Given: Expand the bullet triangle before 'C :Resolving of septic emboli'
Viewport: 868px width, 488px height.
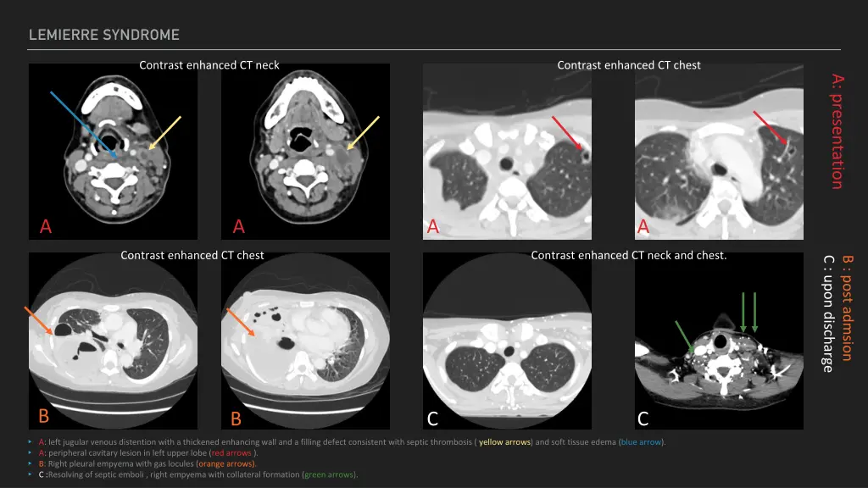Looking at the screenshot, I should point(31,474).
